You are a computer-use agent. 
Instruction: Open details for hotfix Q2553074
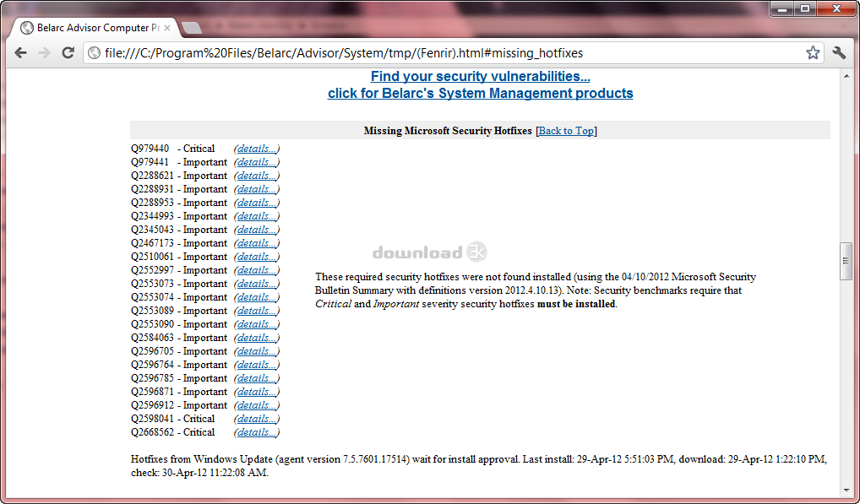(257, 297)
